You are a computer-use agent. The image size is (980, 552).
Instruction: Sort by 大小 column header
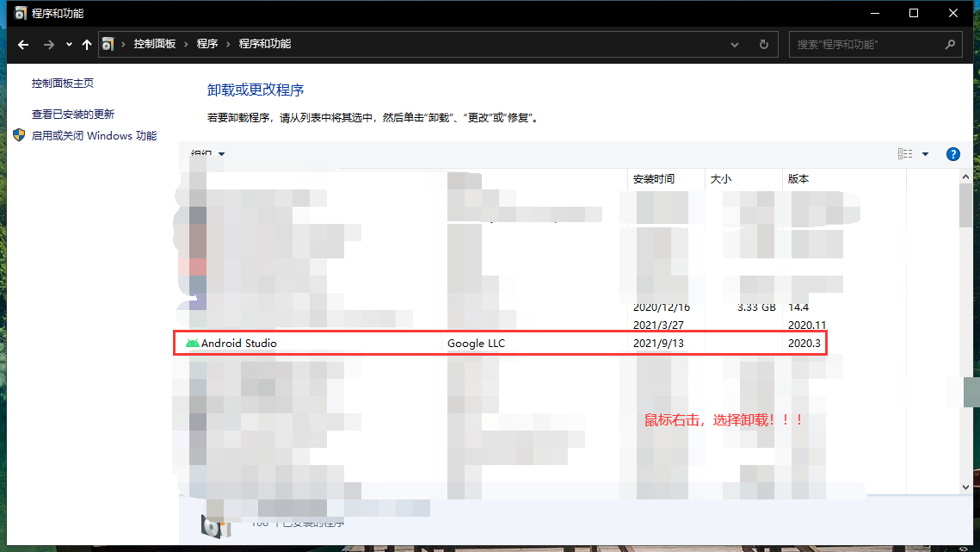(x=743, y=179)
